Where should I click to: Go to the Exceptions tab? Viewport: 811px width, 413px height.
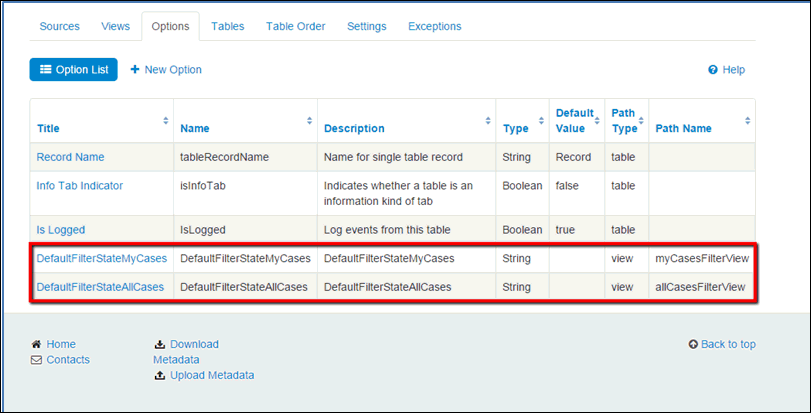coord(434,26)
